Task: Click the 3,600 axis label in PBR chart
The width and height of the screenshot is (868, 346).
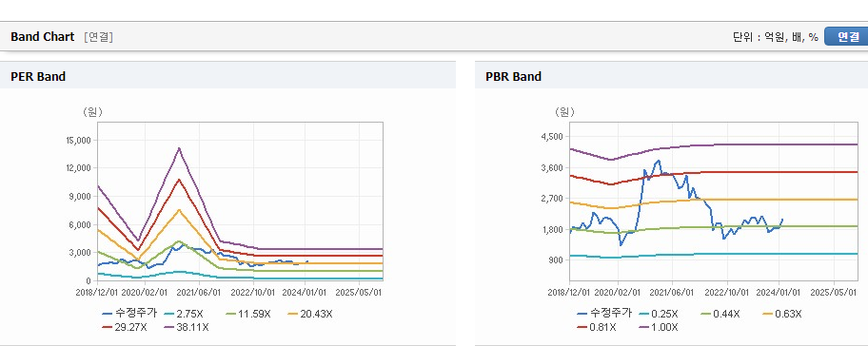Action: pyautogui.click(x=551, y=168)
